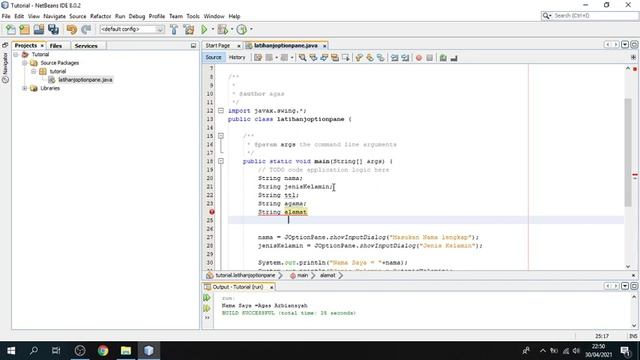The image size is (640, 360).
Task: Open Debug Project dropdown arrow
Action: point(231,29)
